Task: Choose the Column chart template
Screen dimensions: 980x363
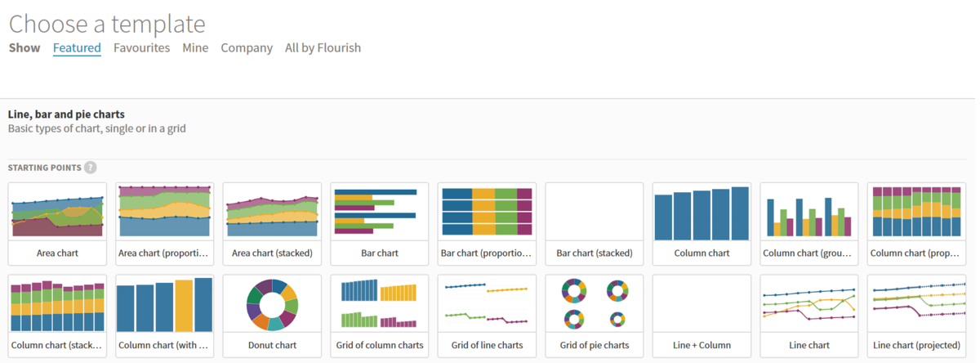Action: pos(702,223)
